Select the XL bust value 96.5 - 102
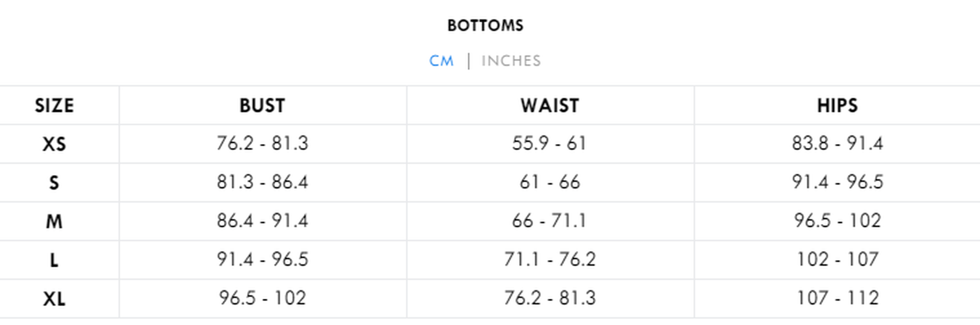 [262, 298]
